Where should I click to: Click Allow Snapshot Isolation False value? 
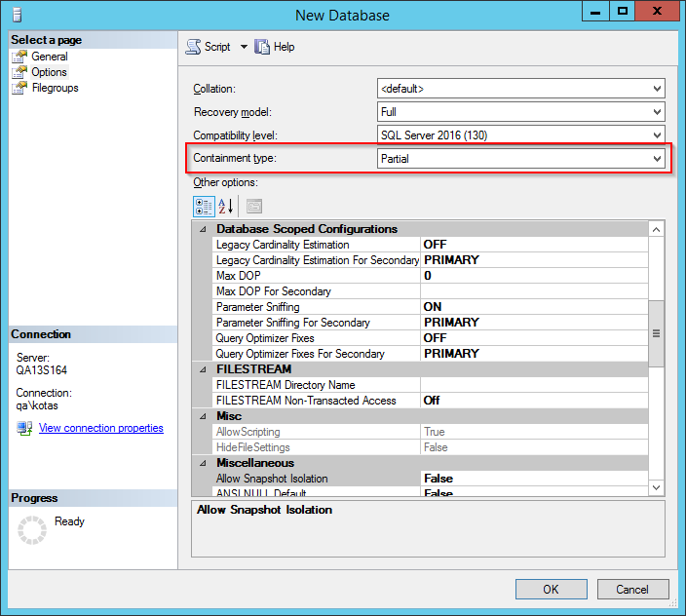point(533,479)
